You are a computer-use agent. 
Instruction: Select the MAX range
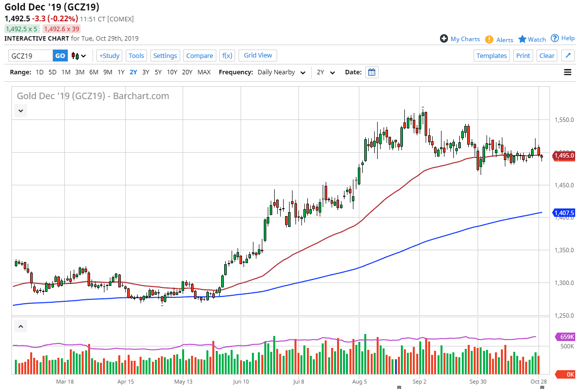204,72
